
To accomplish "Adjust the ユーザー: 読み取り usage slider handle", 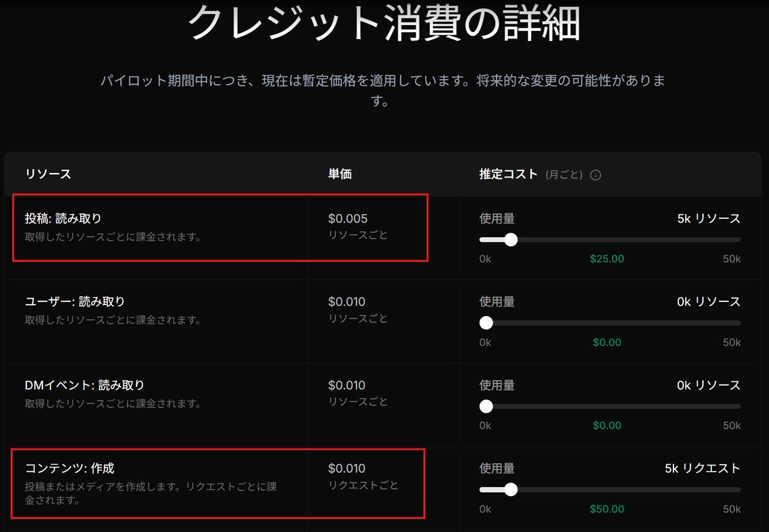I will (486, 322).
